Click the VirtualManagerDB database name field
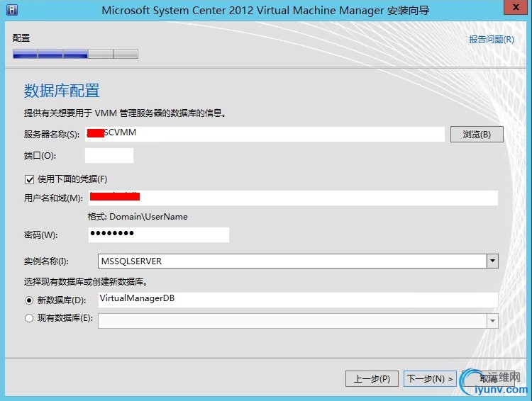The image size is (532, 401). tap(298, 300)
